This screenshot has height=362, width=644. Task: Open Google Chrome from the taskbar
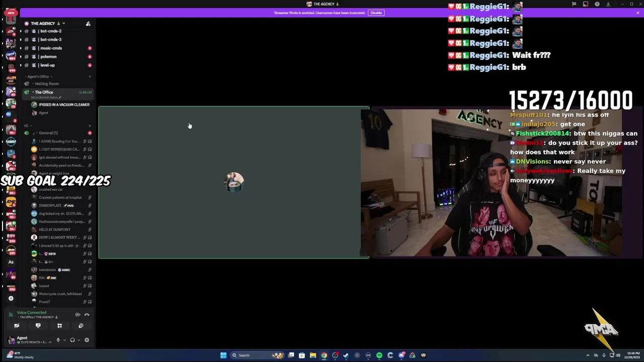[324, 355]
